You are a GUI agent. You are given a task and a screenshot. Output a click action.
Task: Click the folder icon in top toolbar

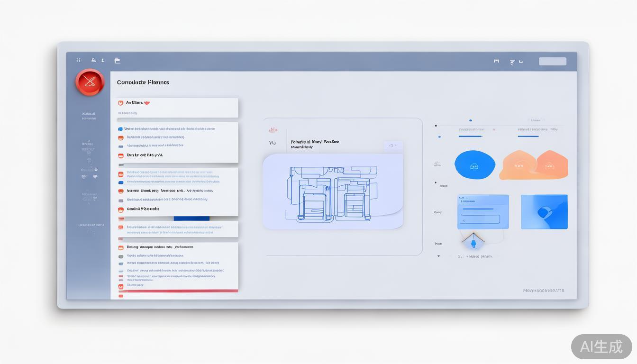click(x=117, y=61)
